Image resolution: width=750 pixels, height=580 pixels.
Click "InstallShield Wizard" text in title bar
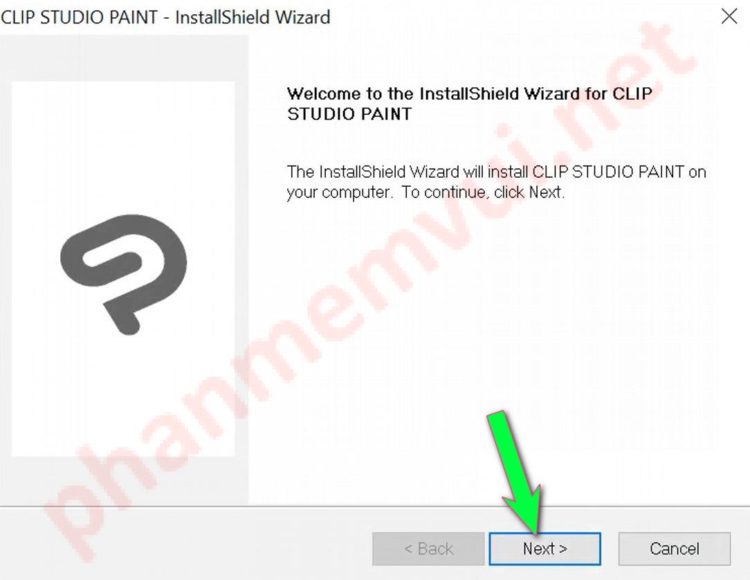pos(253,17)
